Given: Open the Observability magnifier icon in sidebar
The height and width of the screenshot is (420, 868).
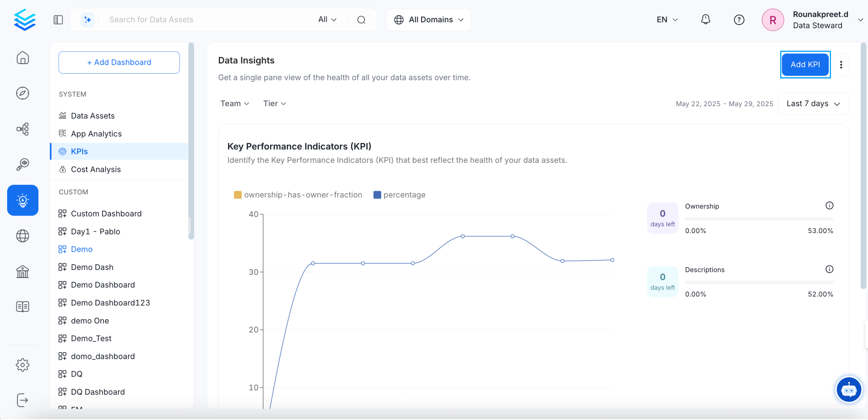Looking at the screenshot, I should [x=23, y=165].
